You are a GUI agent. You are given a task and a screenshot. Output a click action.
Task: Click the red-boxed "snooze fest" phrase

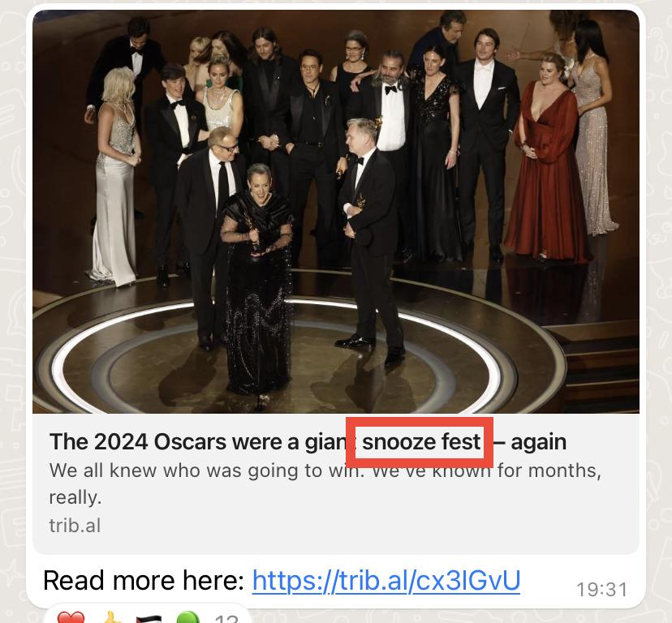421,442
